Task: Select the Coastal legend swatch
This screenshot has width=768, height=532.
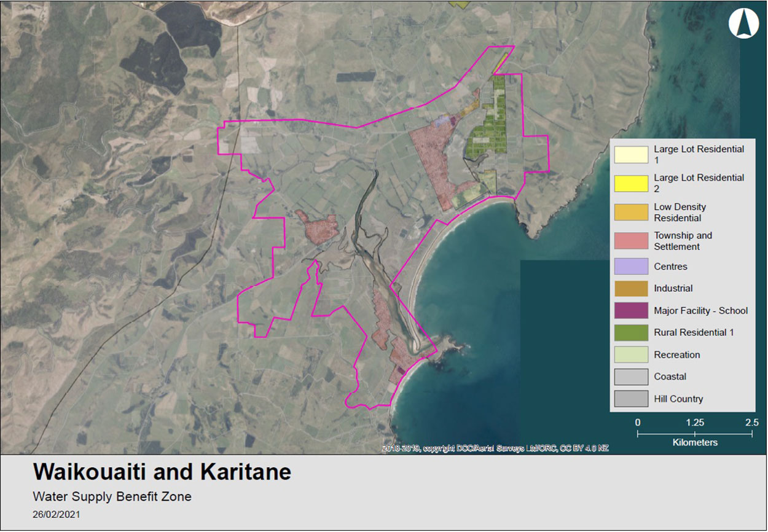Action: point(631,377)
